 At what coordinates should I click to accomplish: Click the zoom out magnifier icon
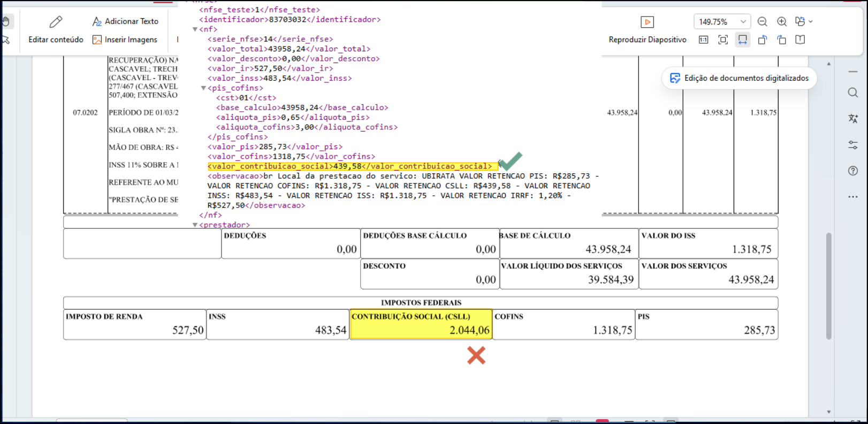pyautogui.click(x=763, y=21)
